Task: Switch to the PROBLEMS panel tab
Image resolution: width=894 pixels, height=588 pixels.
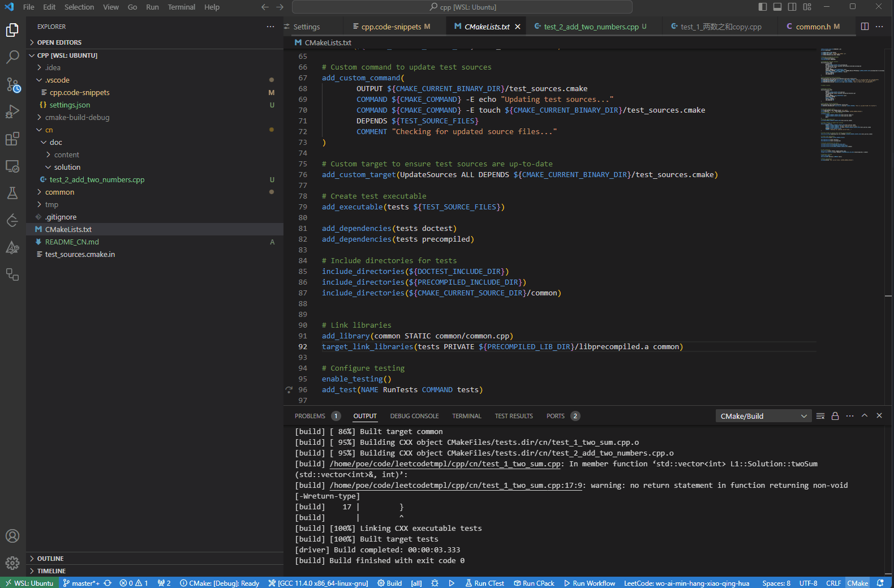Action: (310, 416)
